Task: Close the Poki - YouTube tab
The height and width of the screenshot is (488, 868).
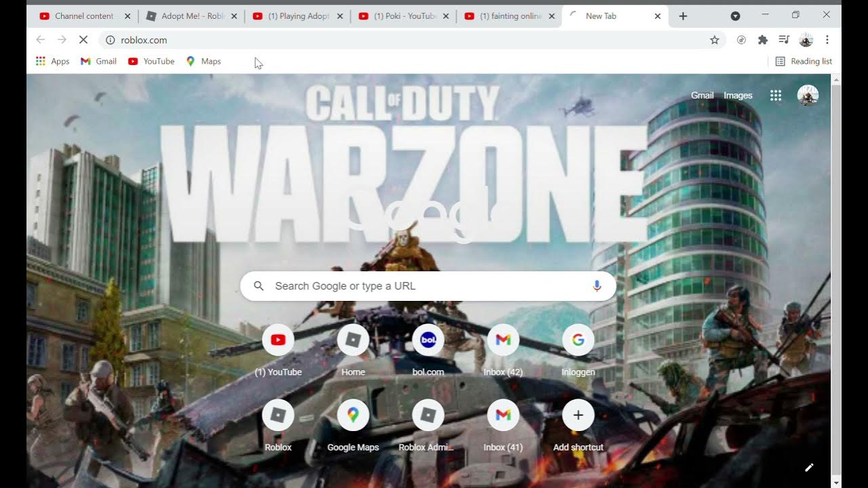Action: point(447,16)
